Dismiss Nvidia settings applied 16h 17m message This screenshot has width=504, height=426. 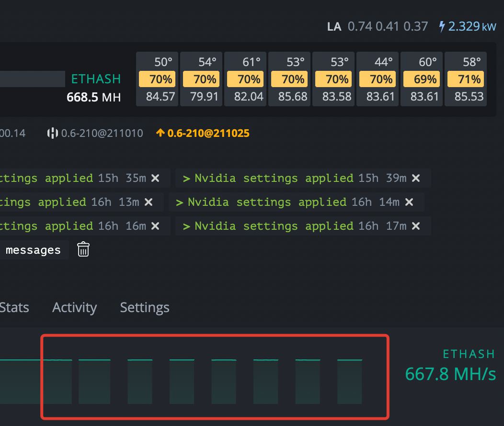[x=415, y=226]
